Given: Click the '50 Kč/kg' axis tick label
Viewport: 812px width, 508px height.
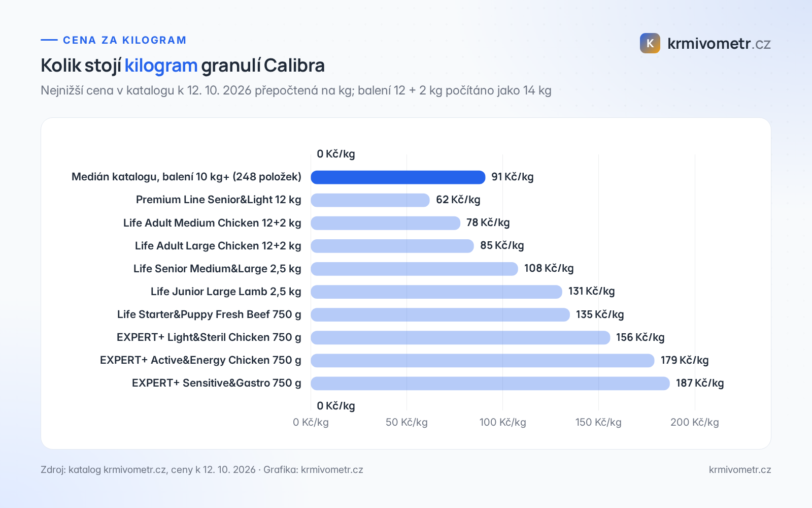Looking at the screenshot, I should click(407, 422).
